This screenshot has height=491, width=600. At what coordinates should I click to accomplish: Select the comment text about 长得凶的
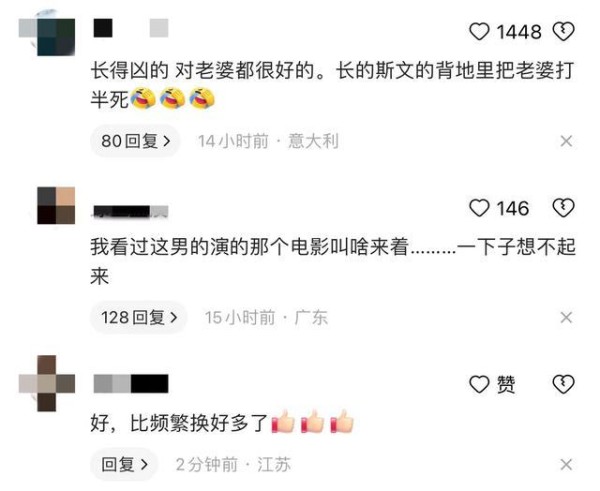tap(332, 85)
